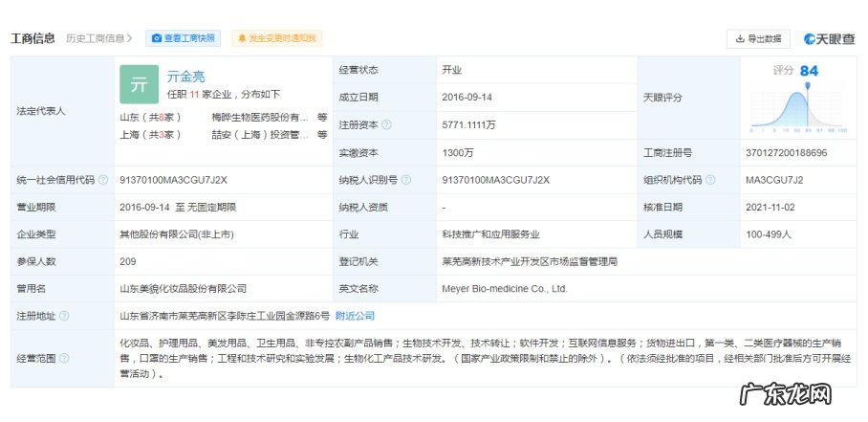Click business term 2016-09-14 至 无固定期限

(178, 207)
